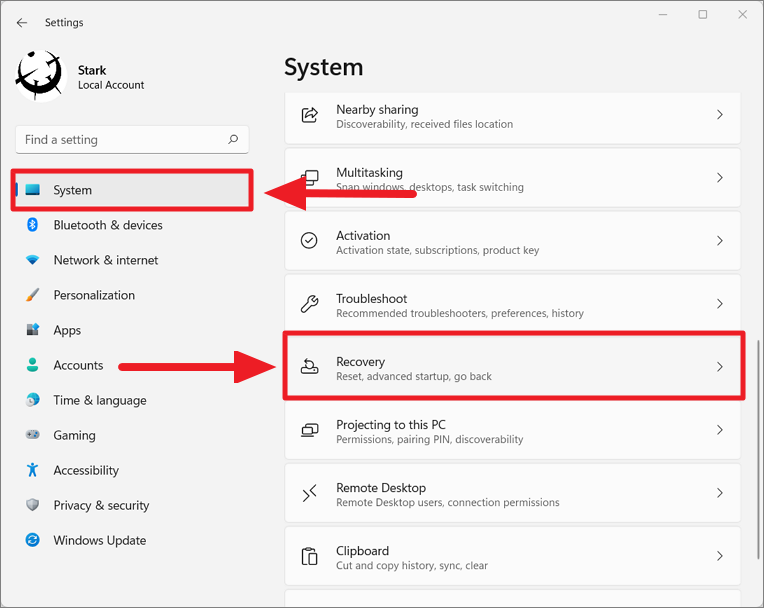The height and width of the screenshot is (608, 764).
Task: Go back with the arrow button
Action: click(22, 22)
